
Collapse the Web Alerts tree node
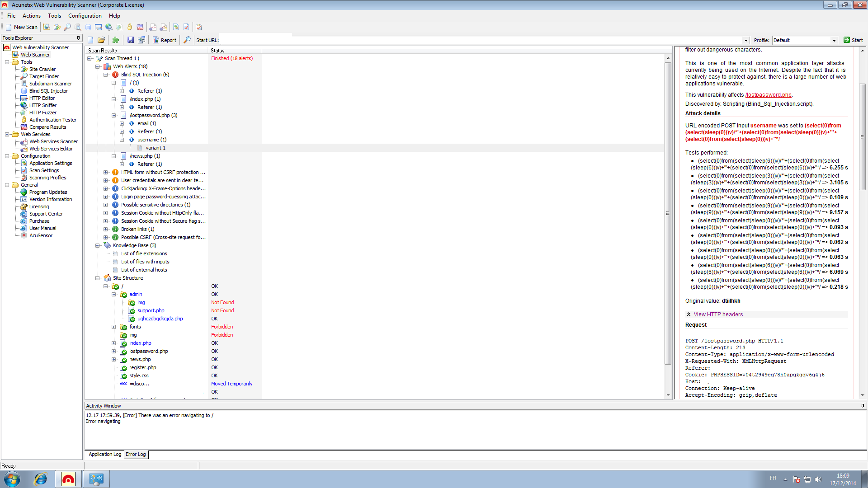click(x=98, y=66)
